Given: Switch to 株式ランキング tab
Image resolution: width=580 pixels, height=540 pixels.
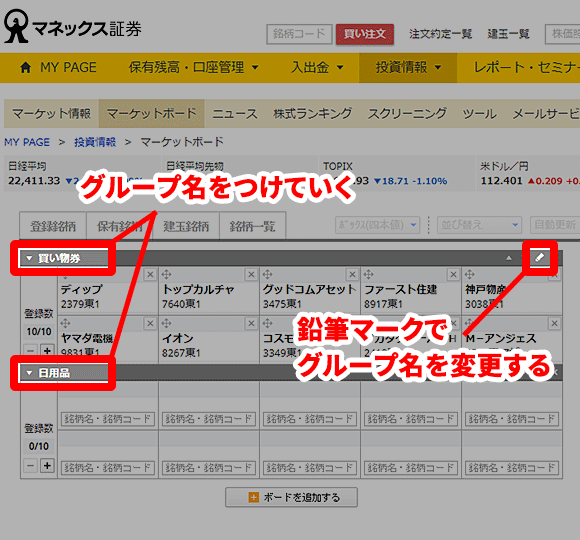Looking at the screenshot, I should tap(313, 113).
